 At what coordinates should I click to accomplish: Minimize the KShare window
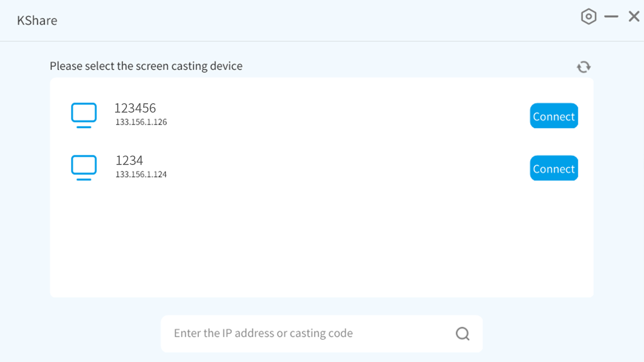pos(611,17)
